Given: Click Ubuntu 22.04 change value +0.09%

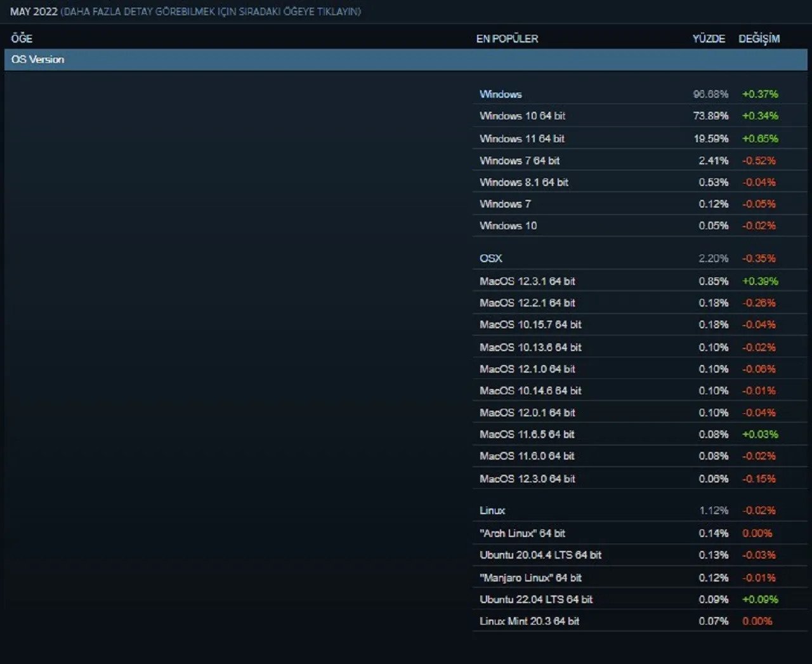Looking at the screenshot, I should (760, 599).
